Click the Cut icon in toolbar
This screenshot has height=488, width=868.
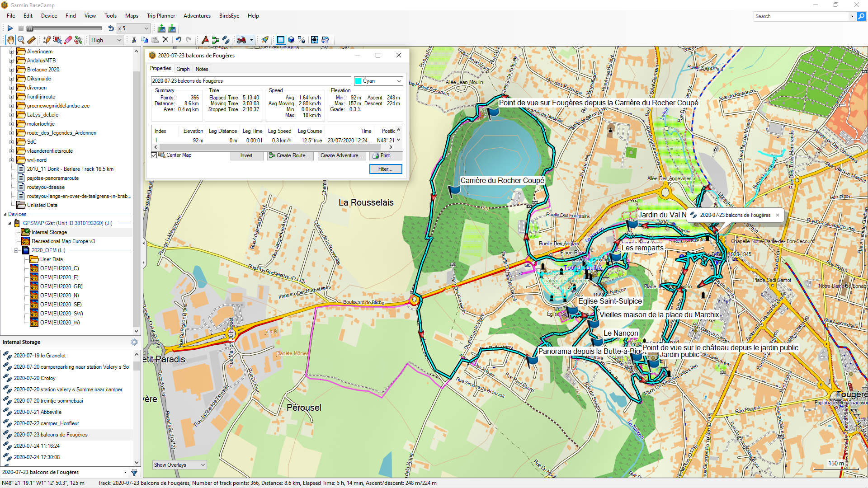point(134,40)
